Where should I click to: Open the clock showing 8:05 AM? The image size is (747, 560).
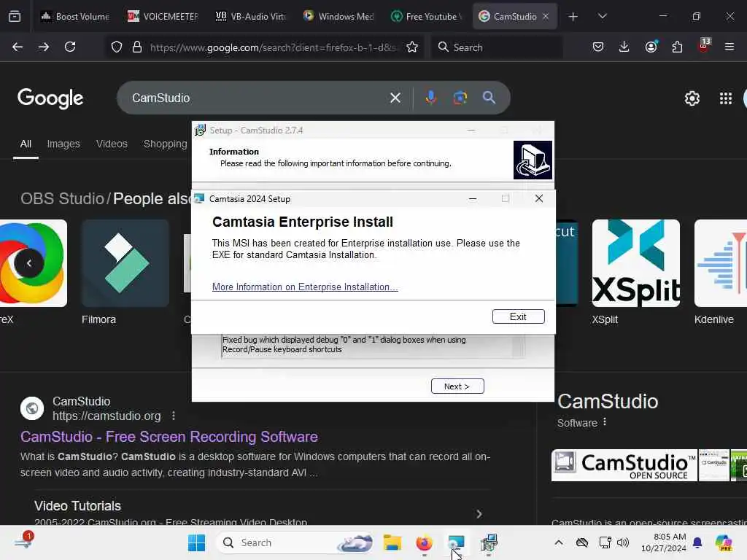click(663, 542)
